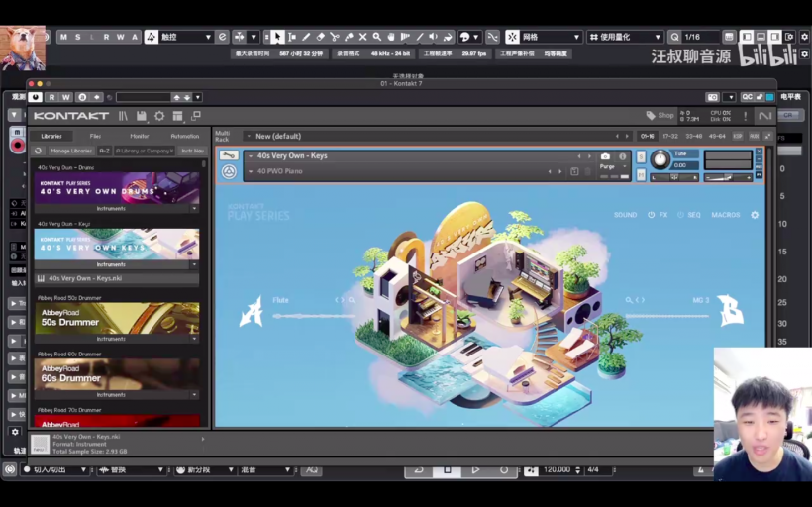The width and height of the screenshot is (812, 507).
Task: Expand 40 PWO Piano preset dropdown
Action: (x=251, y=171)
